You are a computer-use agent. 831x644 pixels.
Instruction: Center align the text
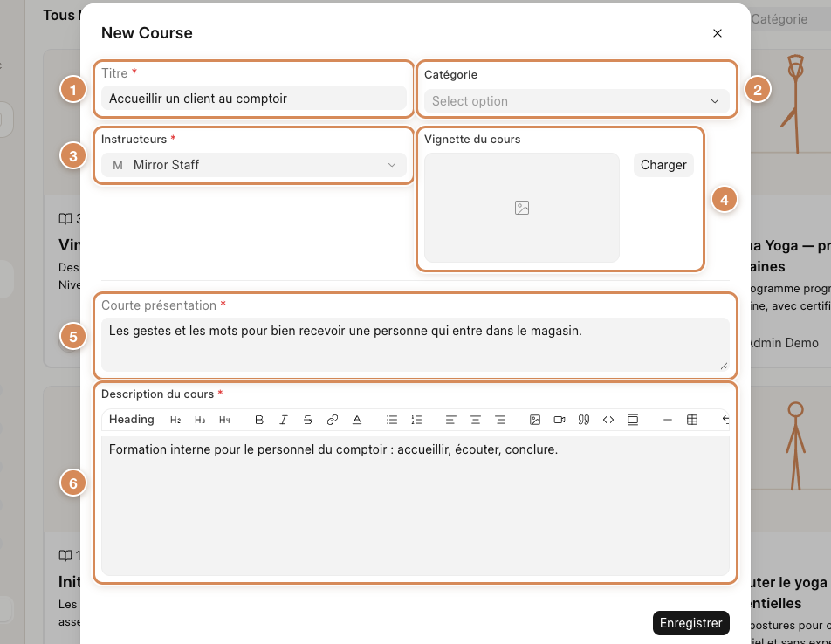[476, 420]
